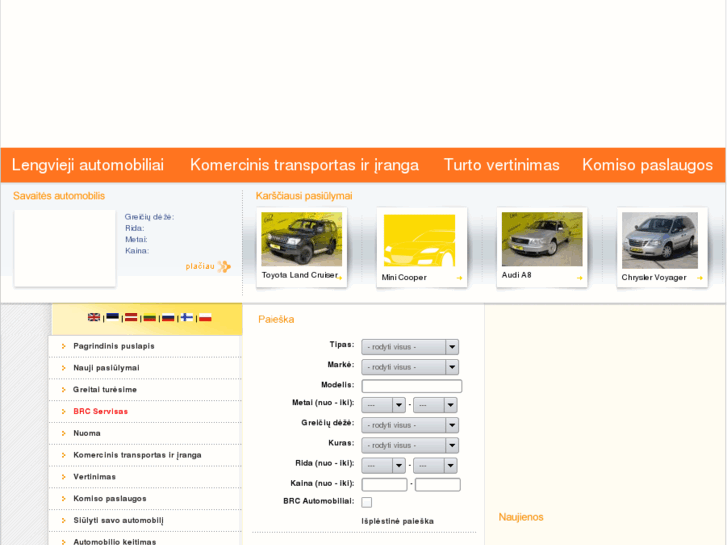Open the Rida 'nuo' mileage dropdown

point(383,465)
